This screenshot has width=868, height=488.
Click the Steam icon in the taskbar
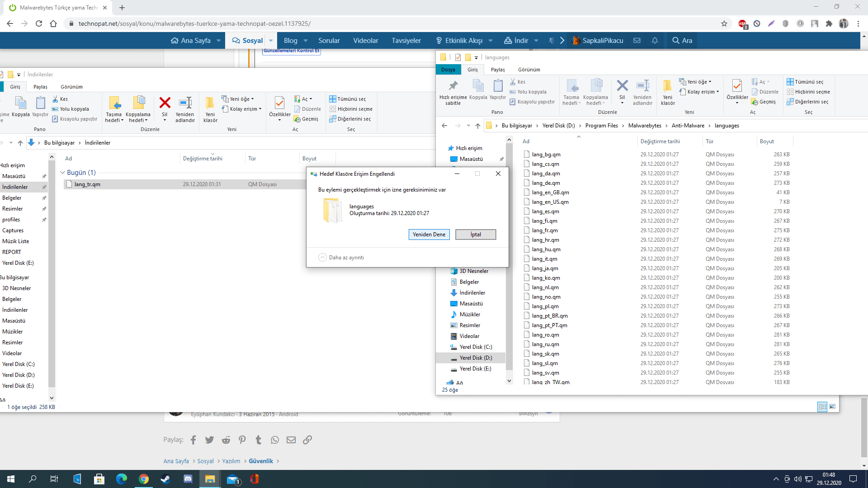(x=165, y=479)
